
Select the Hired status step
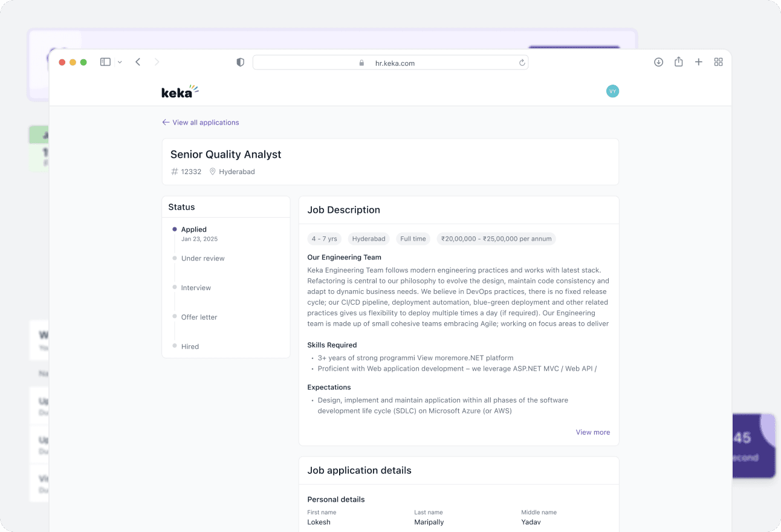tap(190, 346)
